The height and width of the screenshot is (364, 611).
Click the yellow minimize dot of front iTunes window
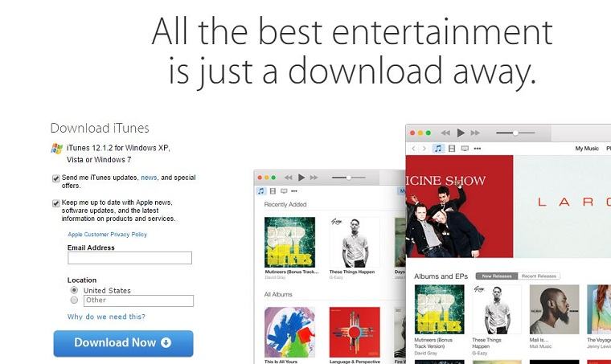tap(420, 133)
